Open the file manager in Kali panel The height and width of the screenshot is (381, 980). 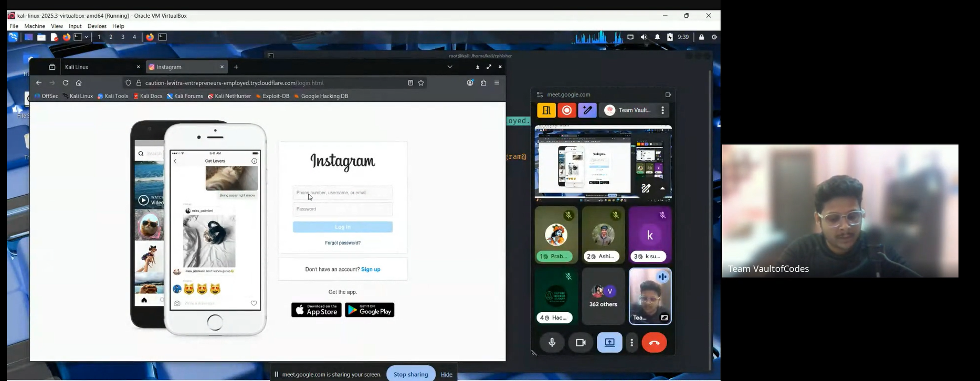point(41,37)
